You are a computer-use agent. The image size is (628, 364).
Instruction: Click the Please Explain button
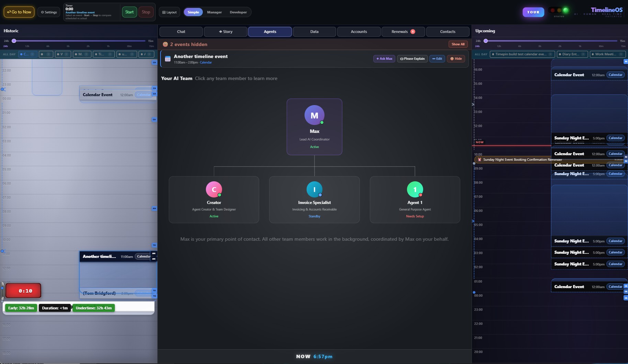412,59
